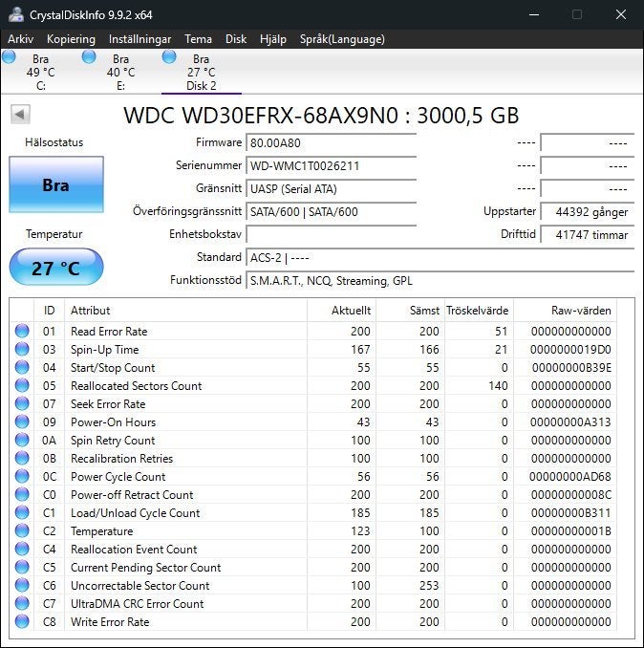Viewport: 644px width, 648px height.
Task: Open the Inställningar menu
Action: click(x=140, y=39)
